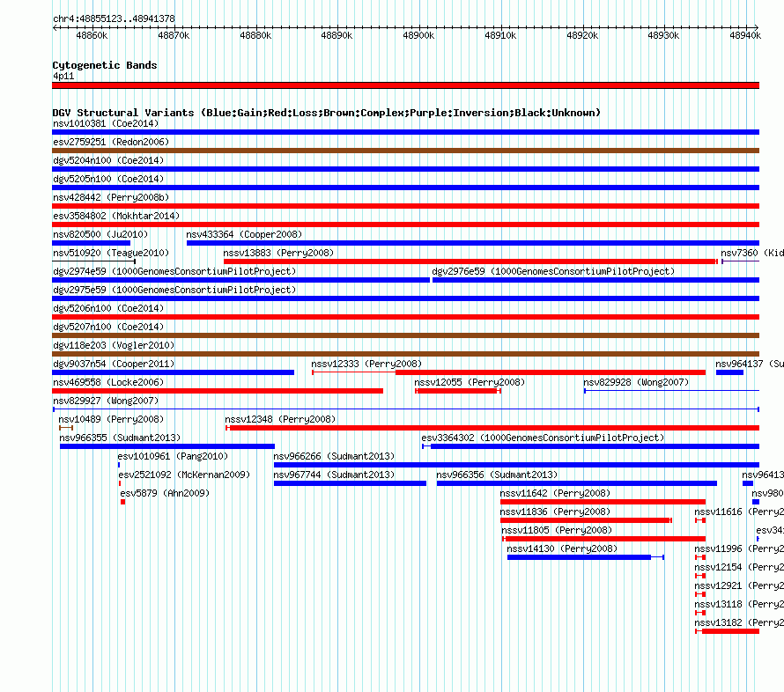Image resolution: width=784 pixels, height=692 pixels.
Task: Click the nsv820500 (Ju2010) blue bar
Action: (91, 243)
